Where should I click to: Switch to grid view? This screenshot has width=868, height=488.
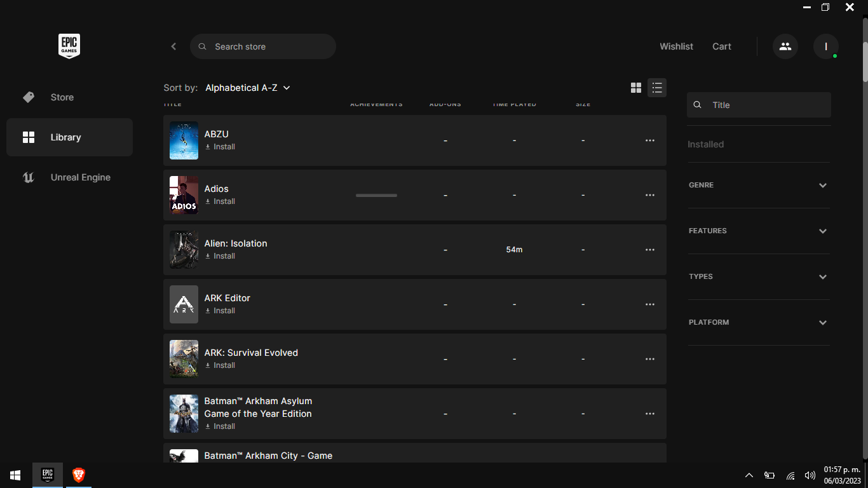[x=636, y=88]
